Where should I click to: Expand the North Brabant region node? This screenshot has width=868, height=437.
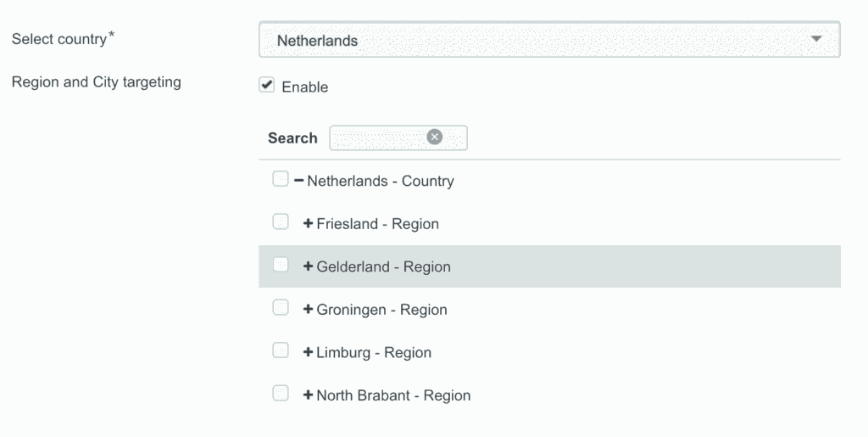tap(308, 395)
